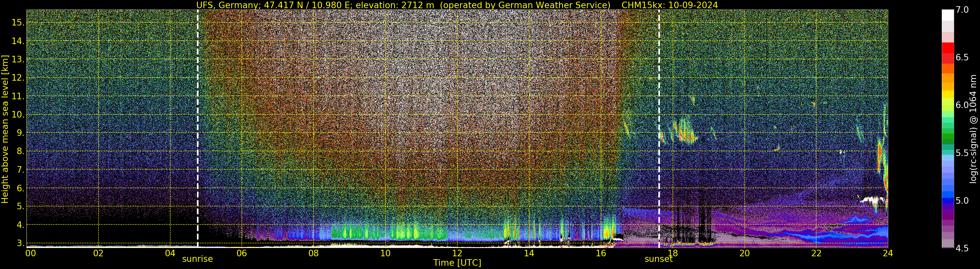Viewport: 980px width, 269px height.
Task: Click the "6." km tick on the height axis
Action: pyautogui.click(x=20, y=188)
